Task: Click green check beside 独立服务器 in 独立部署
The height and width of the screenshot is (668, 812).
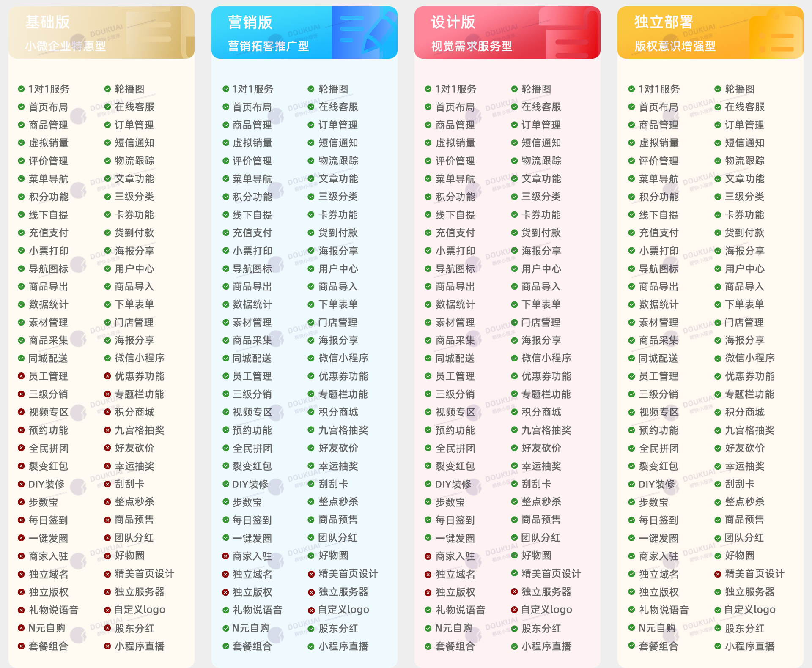Action: (718, 592)
